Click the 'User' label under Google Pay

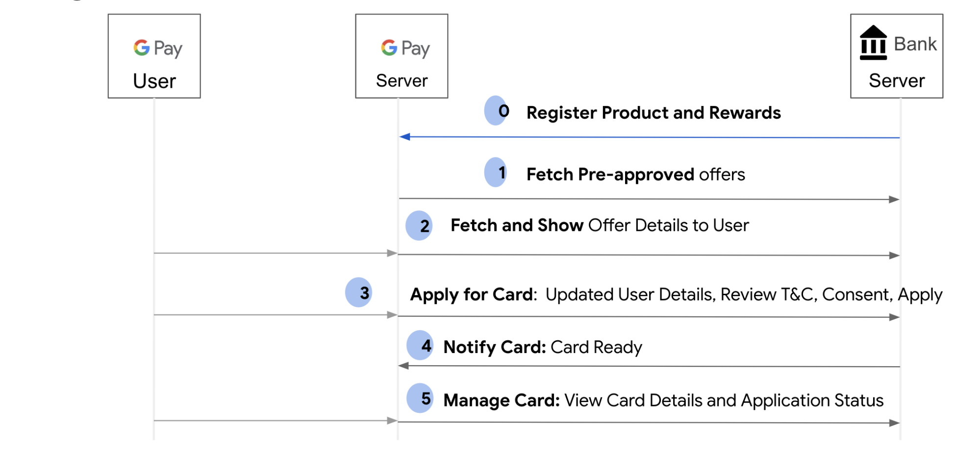154,81
